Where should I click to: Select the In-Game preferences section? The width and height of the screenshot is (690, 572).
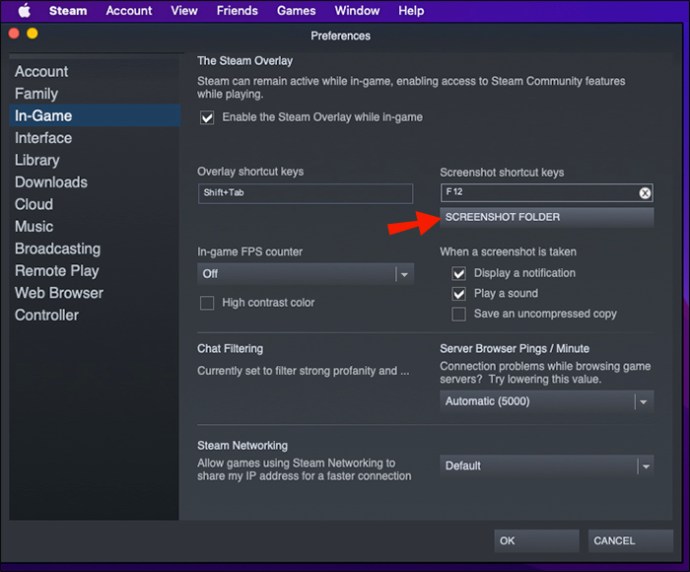(95, 116)
